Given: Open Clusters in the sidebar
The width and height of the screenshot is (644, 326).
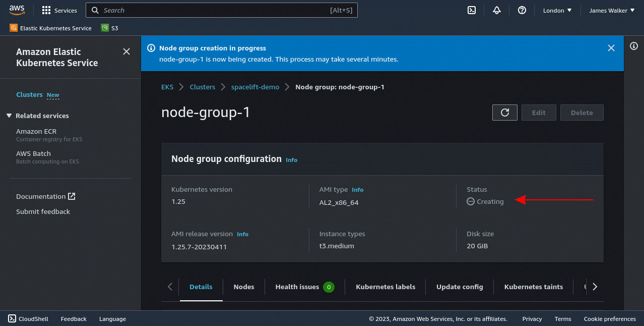Looking at the screenshot, I should click(29, 95).
